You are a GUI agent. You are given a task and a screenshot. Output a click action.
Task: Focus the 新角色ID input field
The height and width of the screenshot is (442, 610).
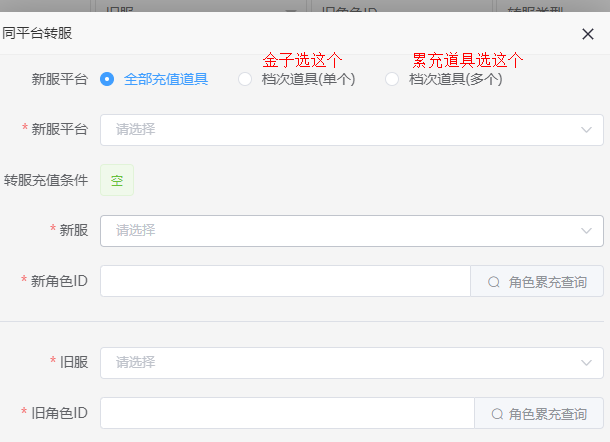[285, 281]
